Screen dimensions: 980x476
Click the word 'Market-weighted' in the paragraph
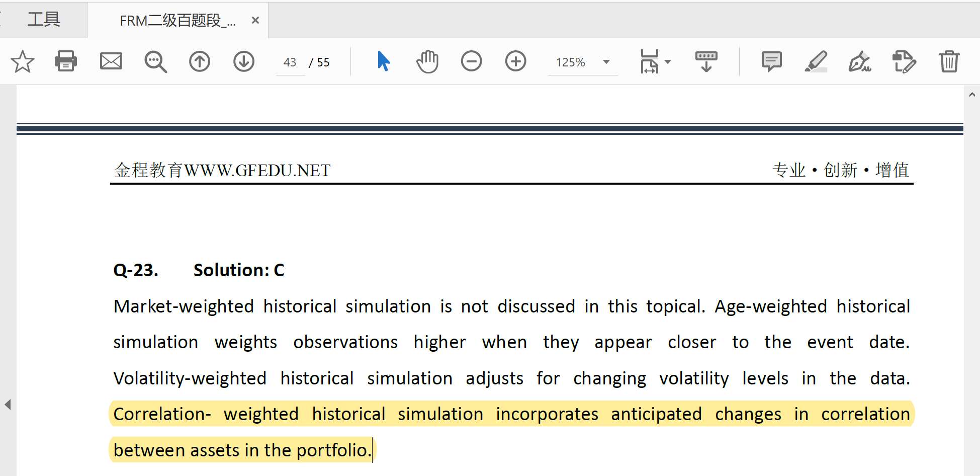(x=184, y=306)
